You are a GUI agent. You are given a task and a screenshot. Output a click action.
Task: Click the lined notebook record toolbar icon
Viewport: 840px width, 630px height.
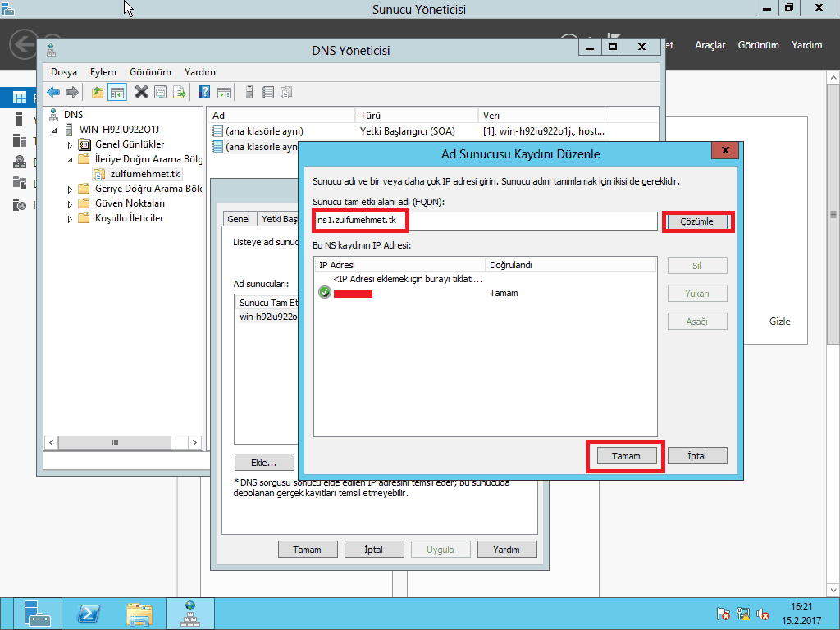268,92
